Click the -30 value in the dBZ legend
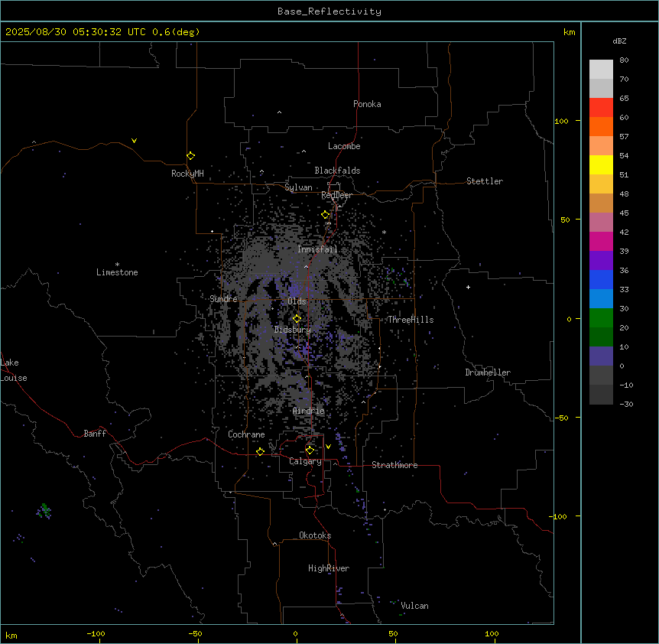Viewport: 659px width, 644px height. coord(626,404)
